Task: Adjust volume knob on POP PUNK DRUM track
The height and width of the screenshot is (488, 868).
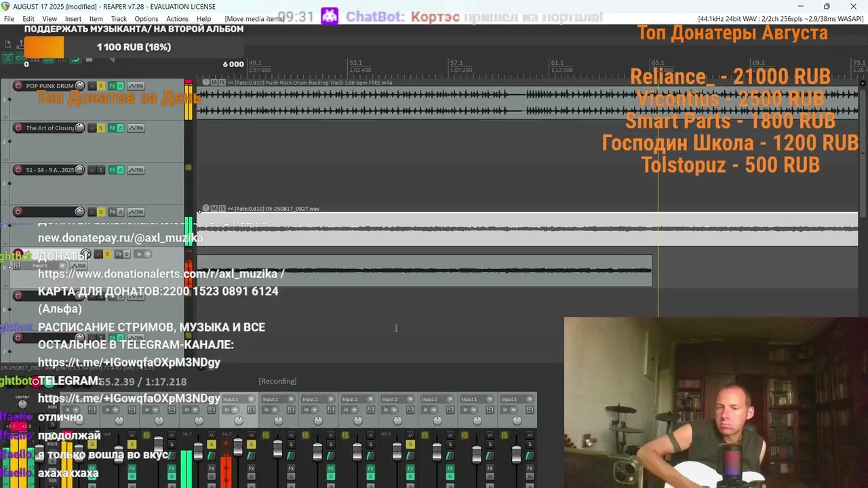Action: [x=80, y=86]
